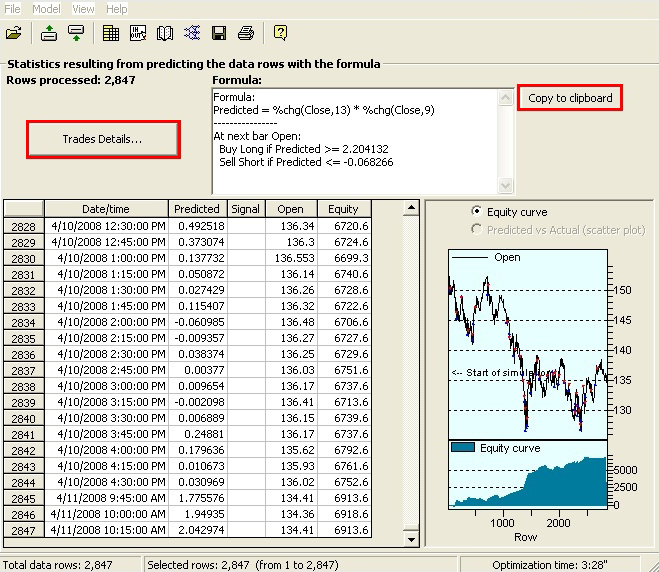Click formula box scroll down arrow
Screen dimensions: 659x572
505,185
